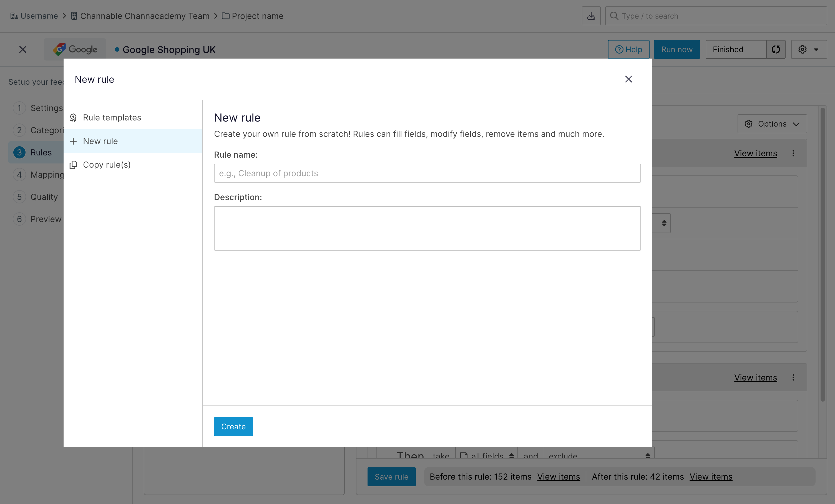
Task: Open Rule templates section
Action: [x=133, y=117]
